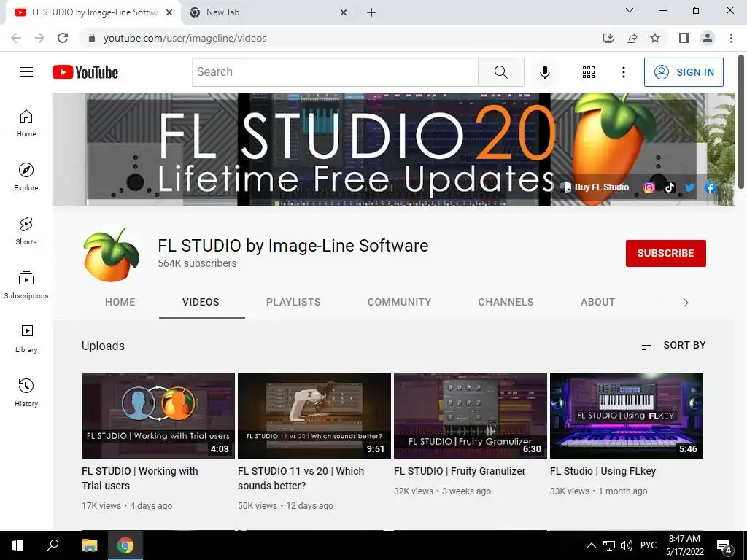Click the FL Studio channel avatar
Screen dimensions: 747x560
[x=111, y=254]
